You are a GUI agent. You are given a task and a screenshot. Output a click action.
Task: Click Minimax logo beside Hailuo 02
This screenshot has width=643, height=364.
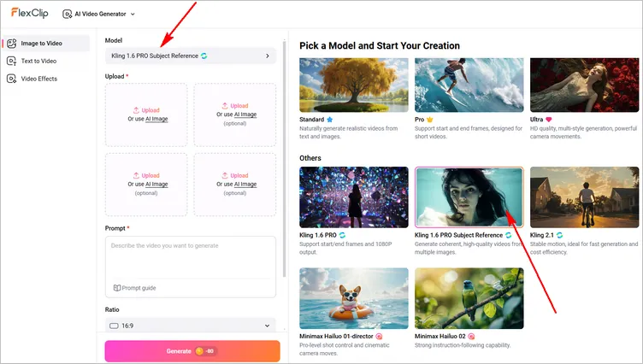(x=472, y=336)
